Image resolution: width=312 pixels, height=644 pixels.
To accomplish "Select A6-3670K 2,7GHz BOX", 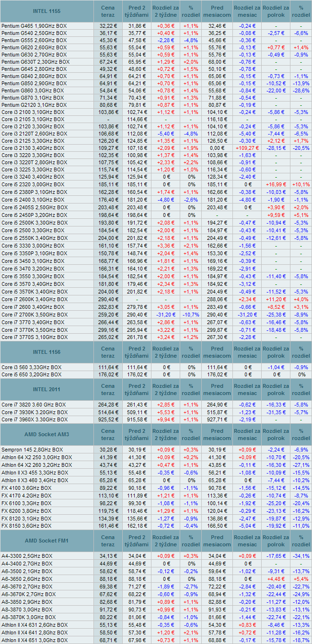I will click(x=28, y=594).
